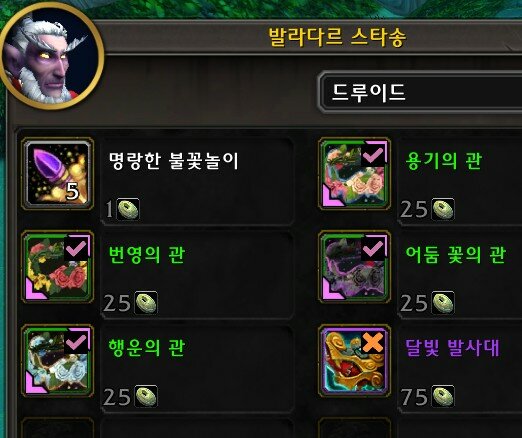Click the pink checkmark on 용기의 관
Viewport: 522px width, 438px height.
coord(374,154)
